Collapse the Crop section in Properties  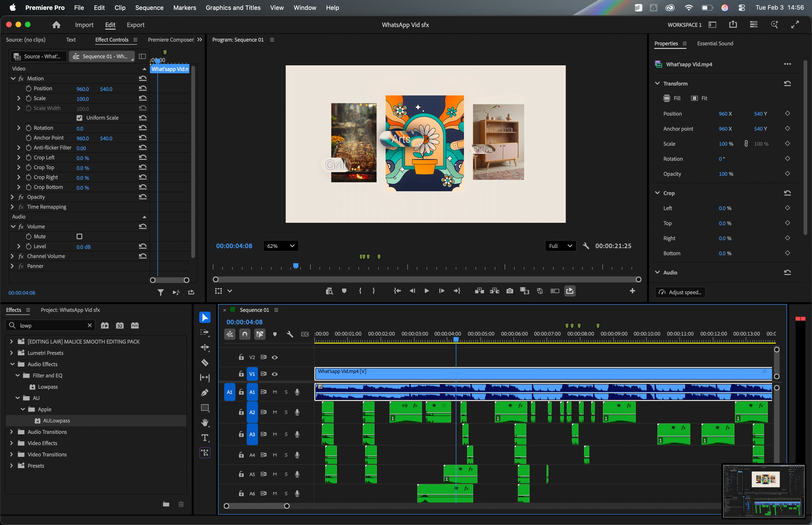[657, 193]
